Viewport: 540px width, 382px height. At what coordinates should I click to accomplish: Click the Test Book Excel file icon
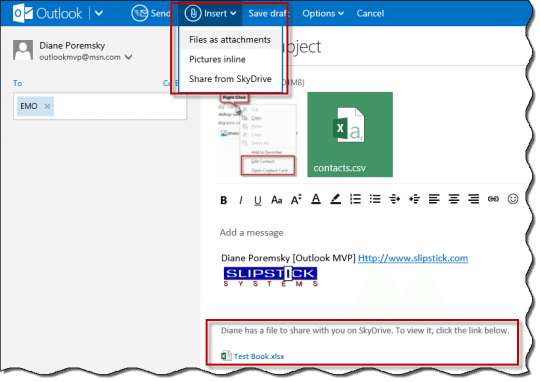[x=226, y=355]
